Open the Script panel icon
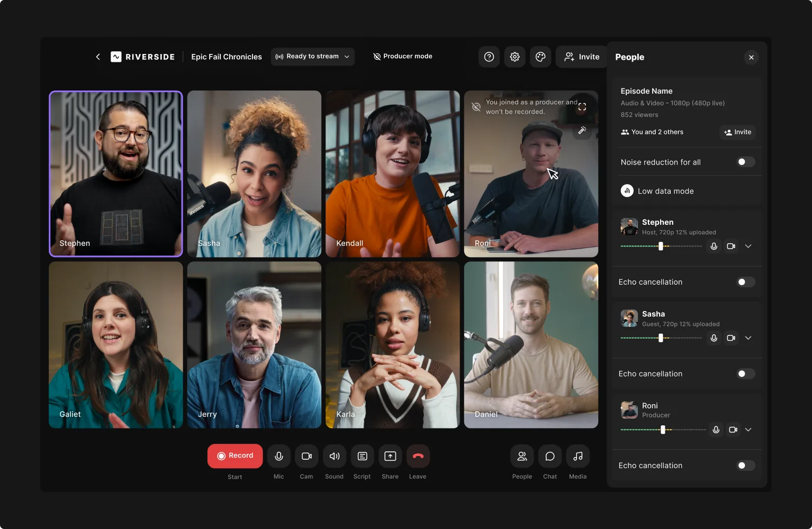Image resolution: width=812 pixels, height=529 pixels. click(363, 456)
